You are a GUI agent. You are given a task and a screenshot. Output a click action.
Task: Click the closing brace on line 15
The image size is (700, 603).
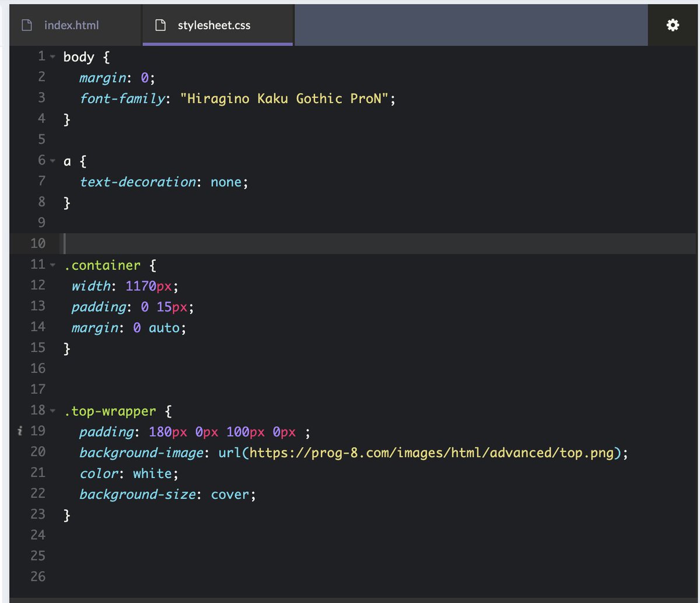67,348
